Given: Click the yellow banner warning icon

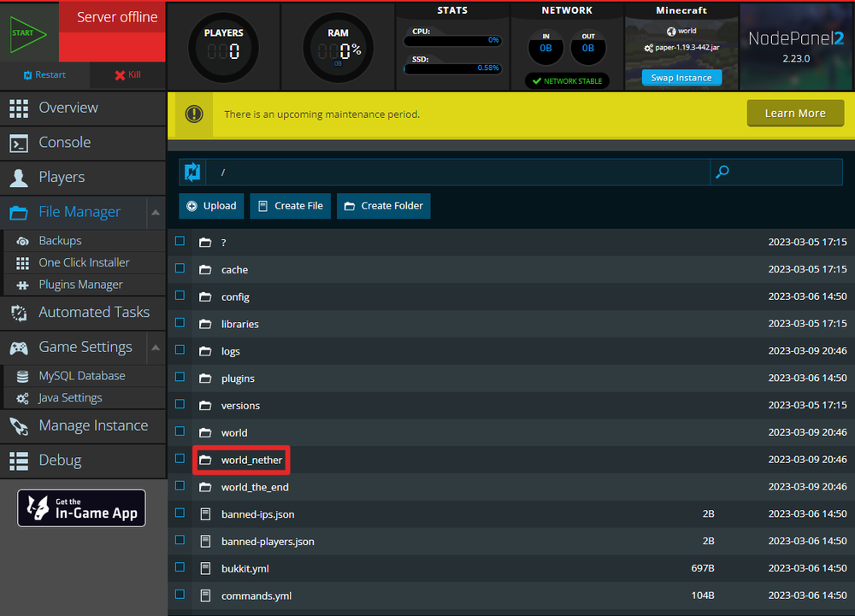Looking at the screenshot, I should [x=195, y=114].
